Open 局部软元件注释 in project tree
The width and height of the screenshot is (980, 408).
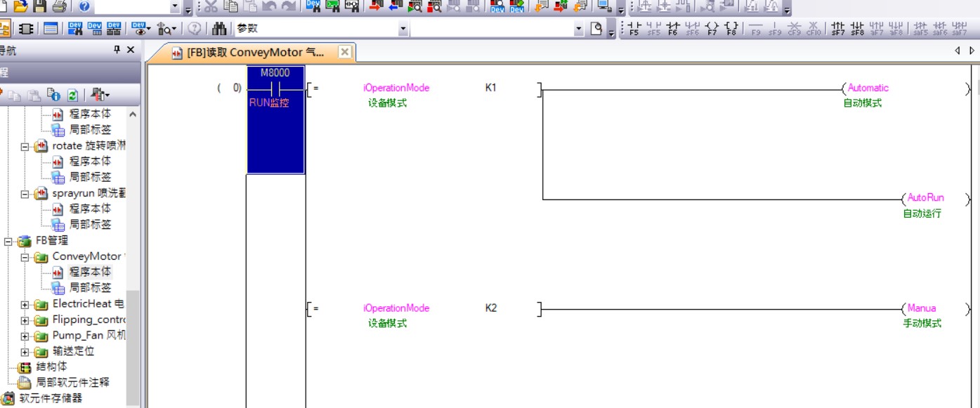72,383
